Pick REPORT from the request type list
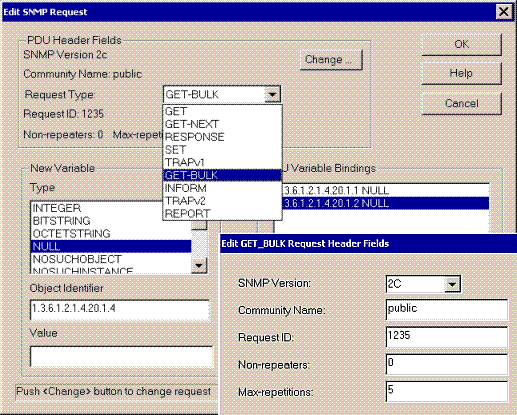 pos(222,213)
